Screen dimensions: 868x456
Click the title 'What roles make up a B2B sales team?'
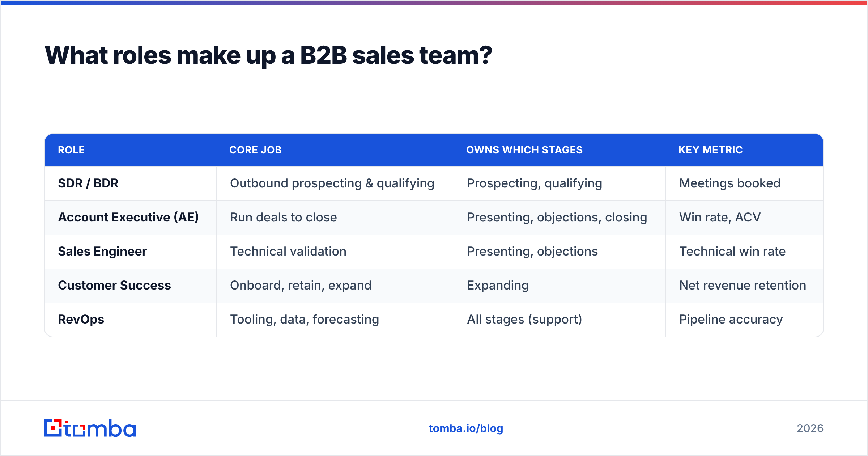click(x=268, y=55)
